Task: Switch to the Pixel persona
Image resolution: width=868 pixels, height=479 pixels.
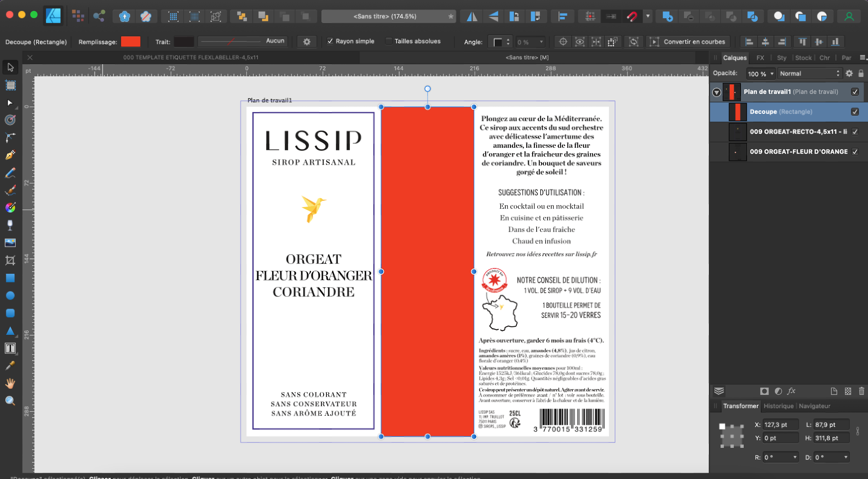Action: click(x=78, y=16)
